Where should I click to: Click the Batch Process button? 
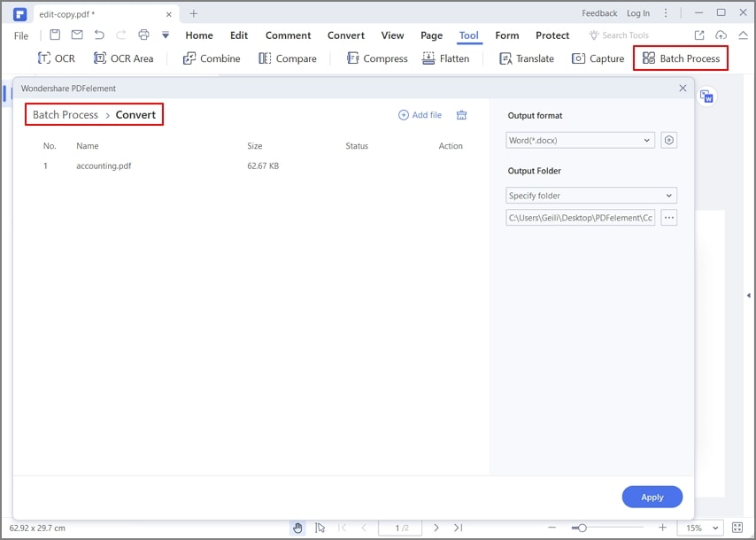click(681, 58)
